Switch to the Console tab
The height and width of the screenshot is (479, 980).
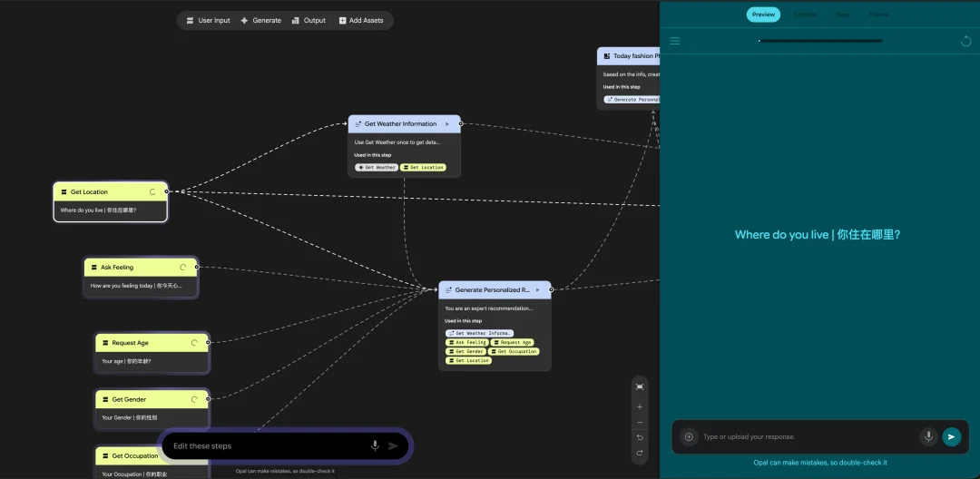click(805, 15)
